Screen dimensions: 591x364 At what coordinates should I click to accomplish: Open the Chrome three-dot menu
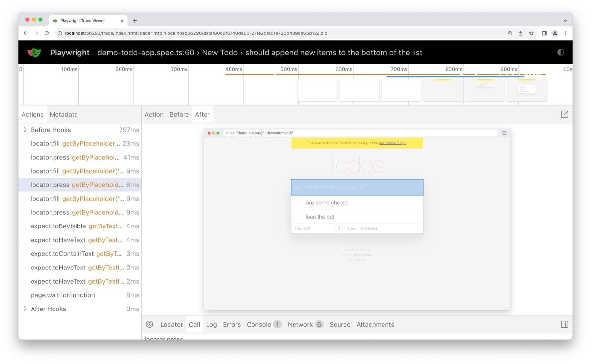[565, 33]
